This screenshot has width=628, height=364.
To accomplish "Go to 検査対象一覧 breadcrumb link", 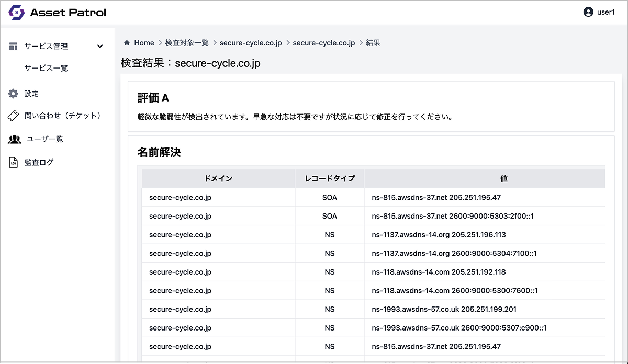I will coord(187,43).
